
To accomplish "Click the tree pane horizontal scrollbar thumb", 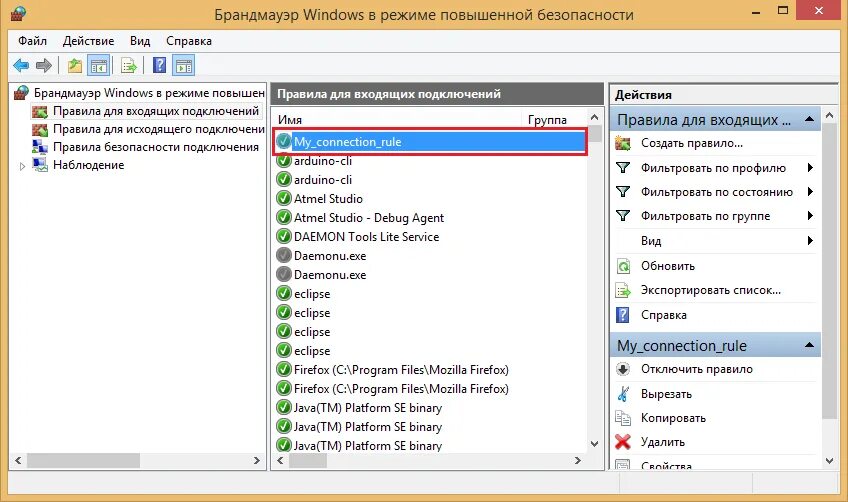I will point(83,460).
